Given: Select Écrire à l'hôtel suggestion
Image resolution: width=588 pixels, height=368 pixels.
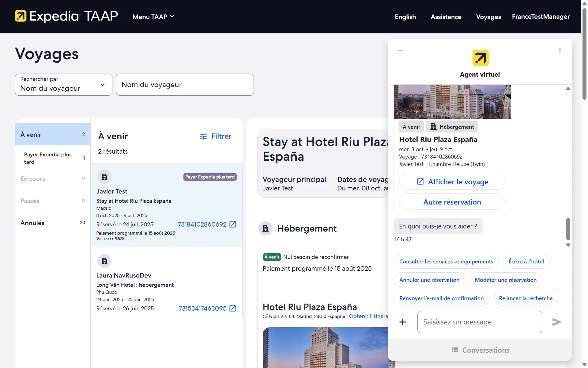Looking at the screenshot, I should [526, 262].
